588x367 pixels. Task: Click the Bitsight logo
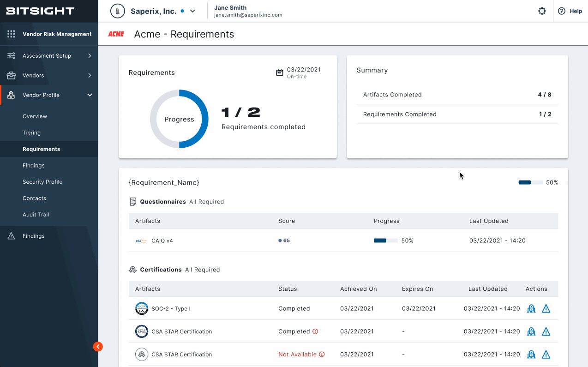pos(40,11)
